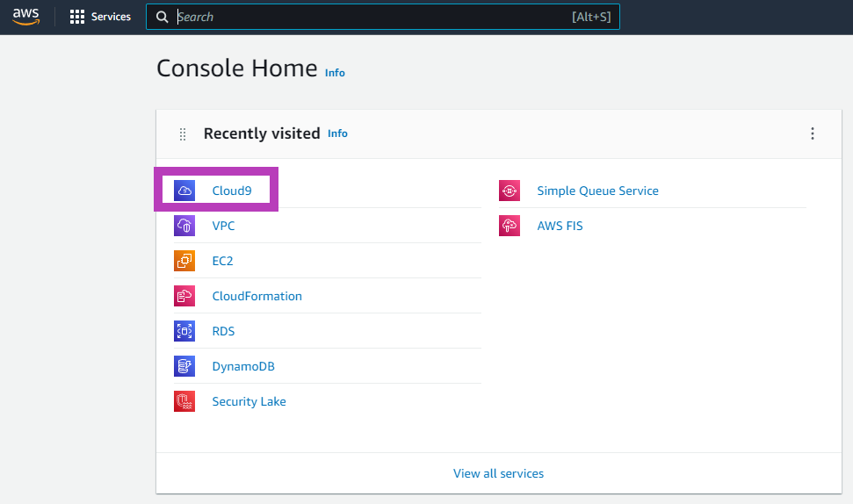Image resolution: width=853 pixels, height=504 pixels.
Task: Open the EC2 link
Action: 222,261
